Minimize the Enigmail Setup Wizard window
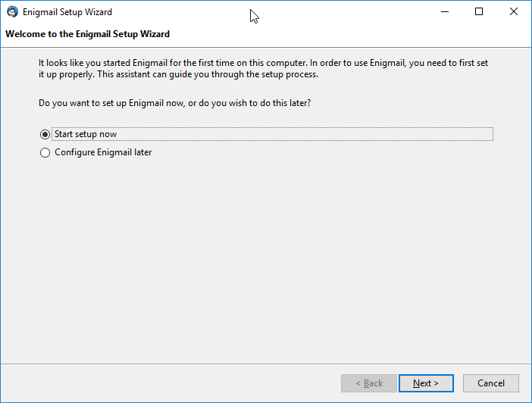 [x=445, y=12]
